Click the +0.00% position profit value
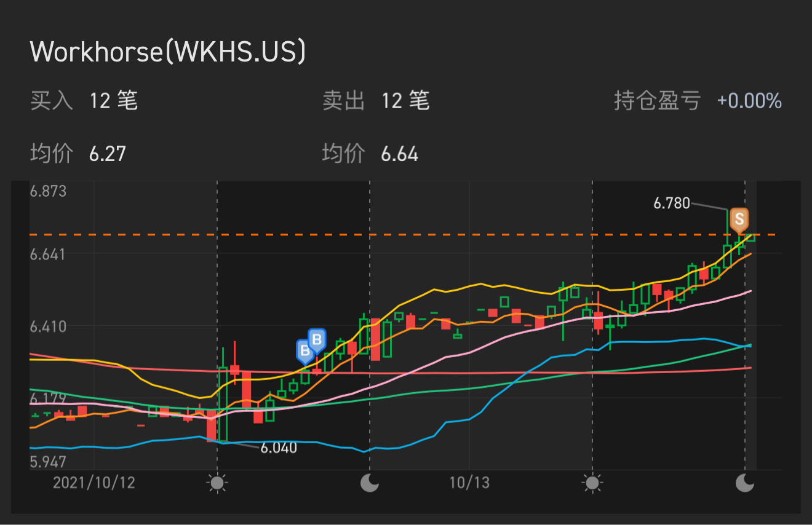 pyautogui.click(x=749, y=101)
